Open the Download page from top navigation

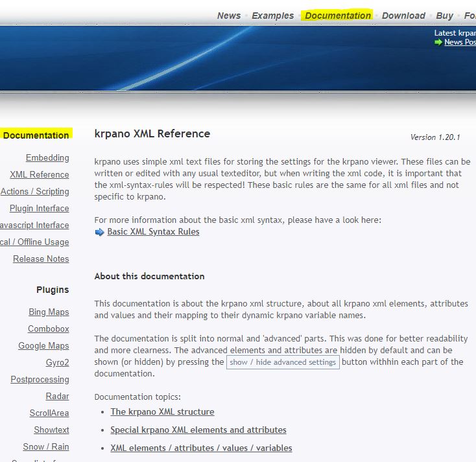click(403, 16)
